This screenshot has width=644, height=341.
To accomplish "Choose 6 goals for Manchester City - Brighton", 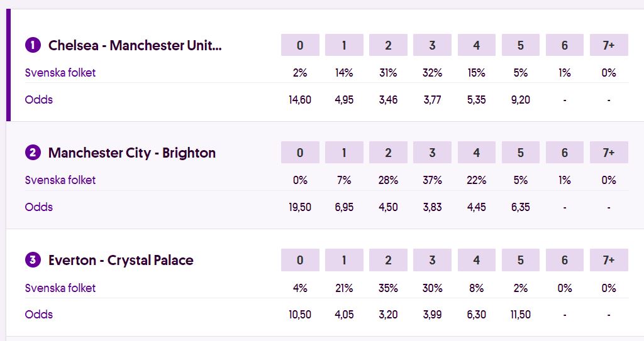I will pyautogui.click(x=565, y=153).
